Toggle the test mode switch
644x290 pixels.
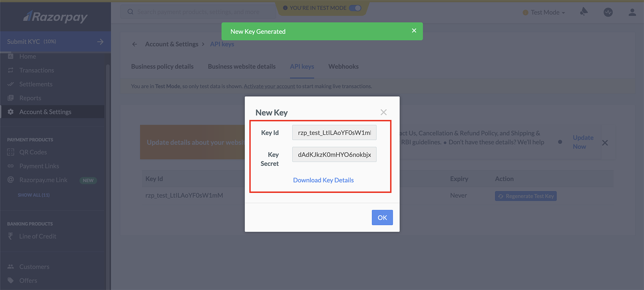355,8
